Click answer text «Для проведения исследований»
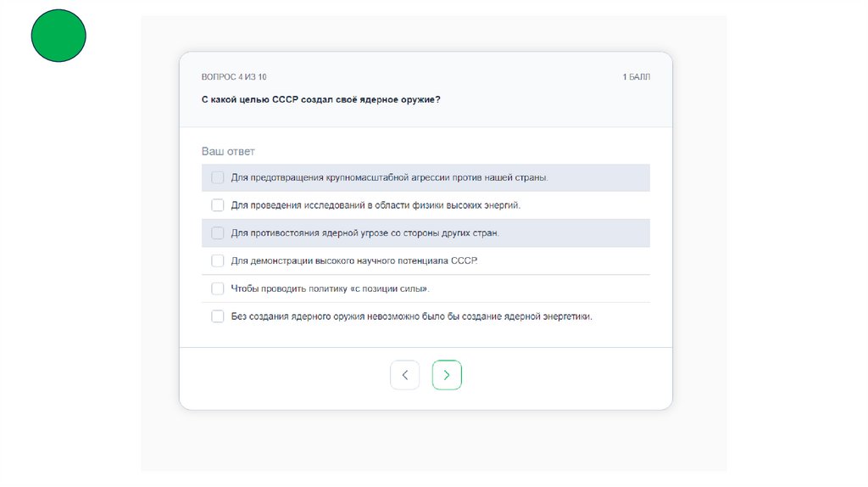The height and width of the screenshot is (487, 868). (376, 205)
